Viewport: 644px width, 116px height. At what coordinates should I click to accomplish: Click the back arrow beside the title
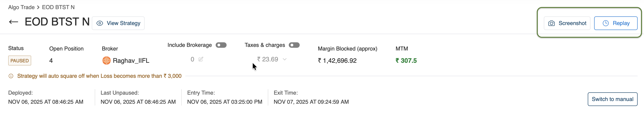(x=13, y=22)
